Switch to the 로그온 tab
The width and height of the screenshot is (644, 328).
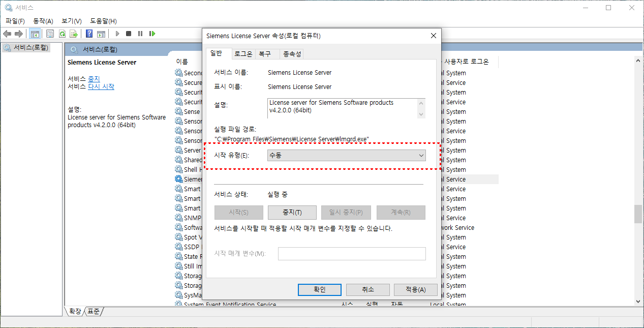(243, 54)
